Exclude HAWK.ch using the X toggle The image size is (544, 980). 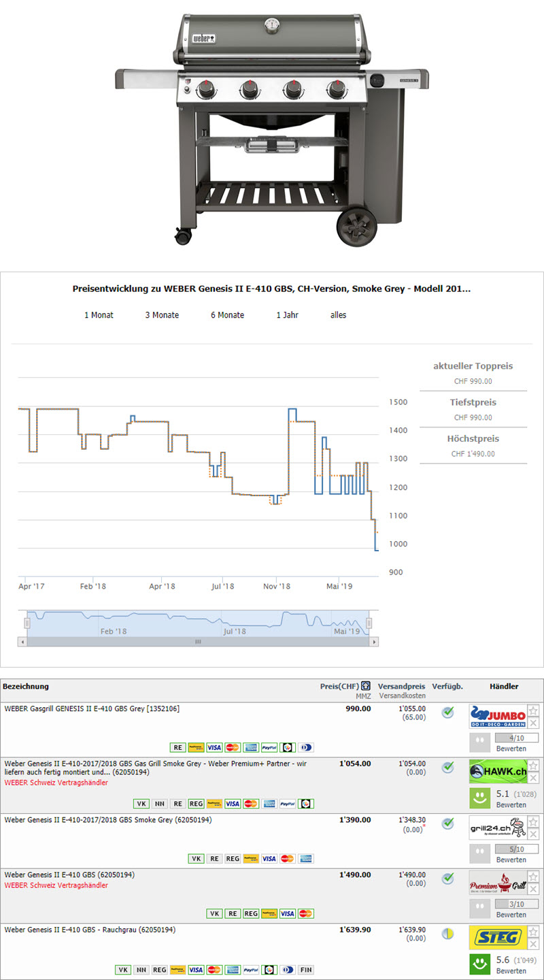[x=533, y=778]
